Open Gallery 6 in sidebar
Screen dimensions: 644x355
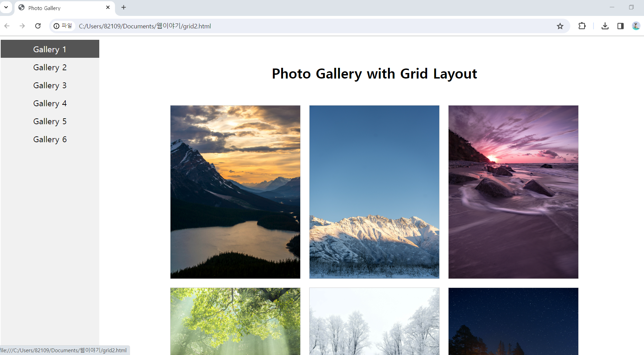click(x=50, y=139)
